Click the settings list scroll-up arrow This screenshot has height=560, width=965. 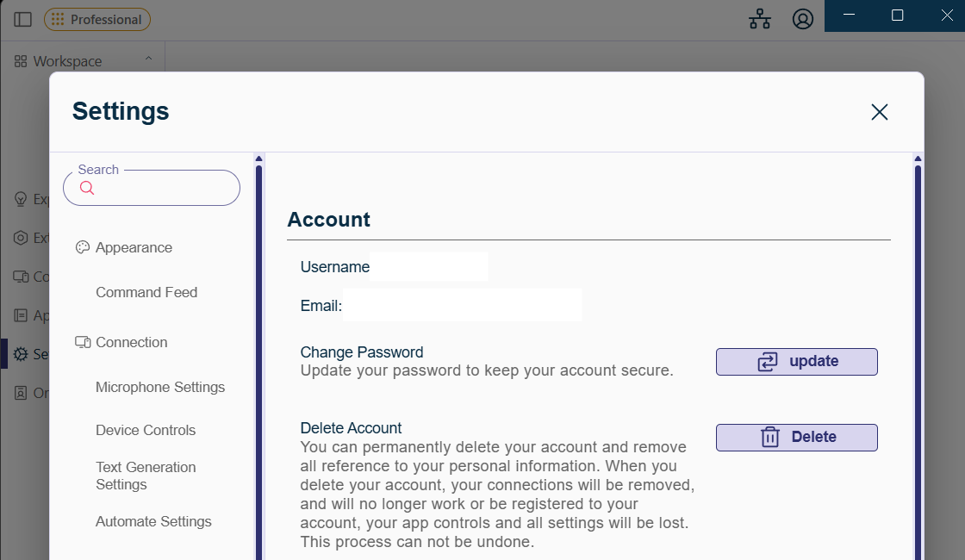(258, 159)
